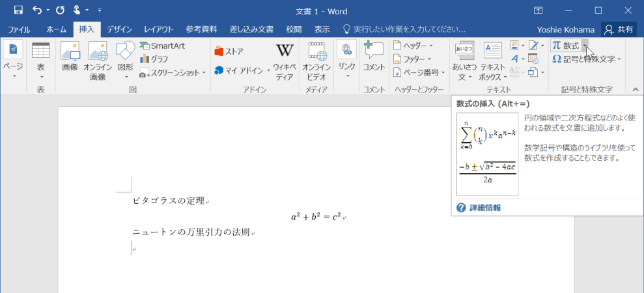Screen dimensions: 644x293
Task: Open the Undo history dropdown arrow
Action: point(48,10)
